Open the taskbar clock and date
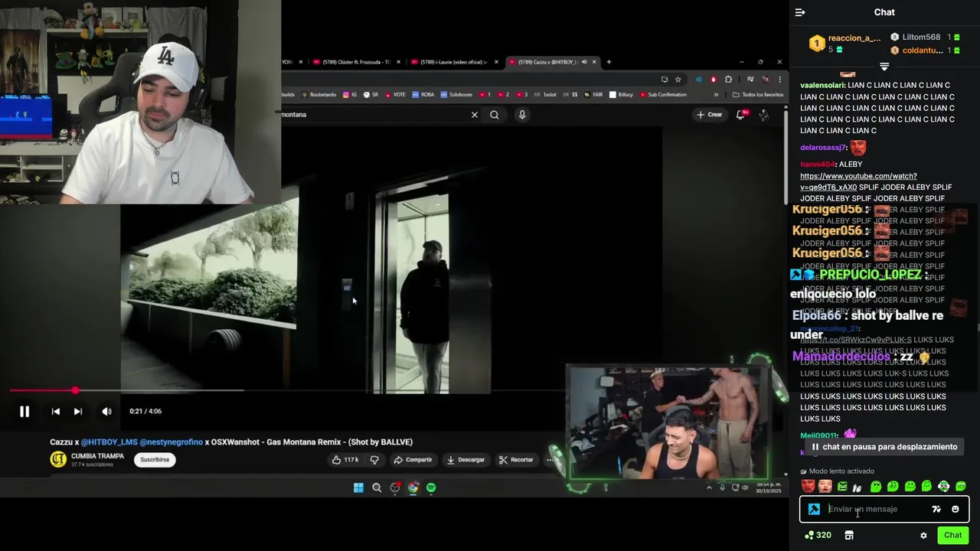 [768, 487]
